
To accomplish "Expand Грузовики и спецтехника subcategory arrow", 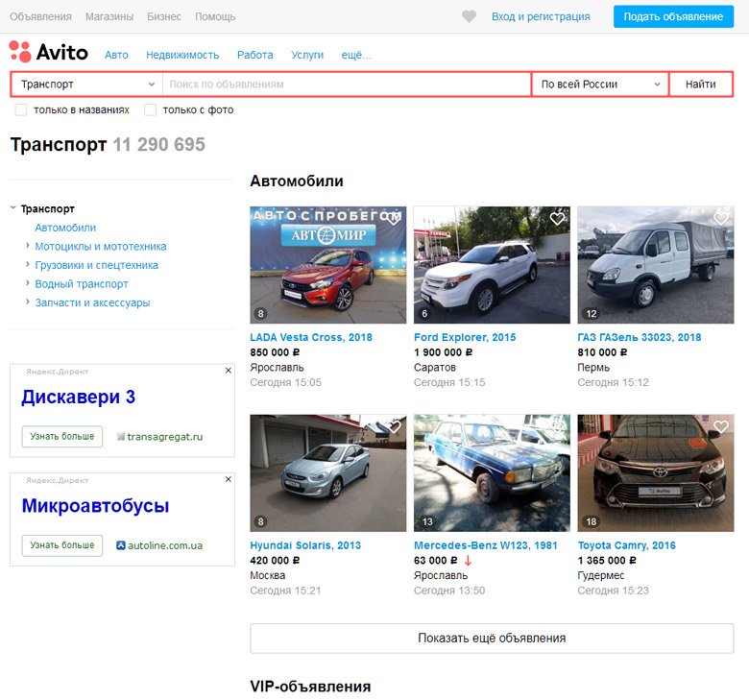I will [x=28, y=264].
